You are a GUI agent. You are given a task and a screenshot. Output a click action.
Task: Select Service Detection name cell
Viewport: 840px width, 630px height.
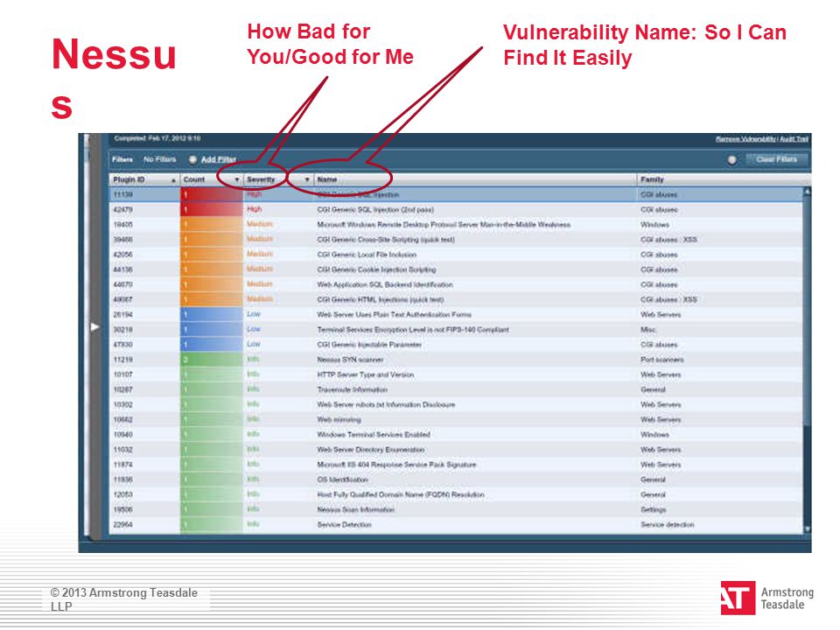[344, 524]
